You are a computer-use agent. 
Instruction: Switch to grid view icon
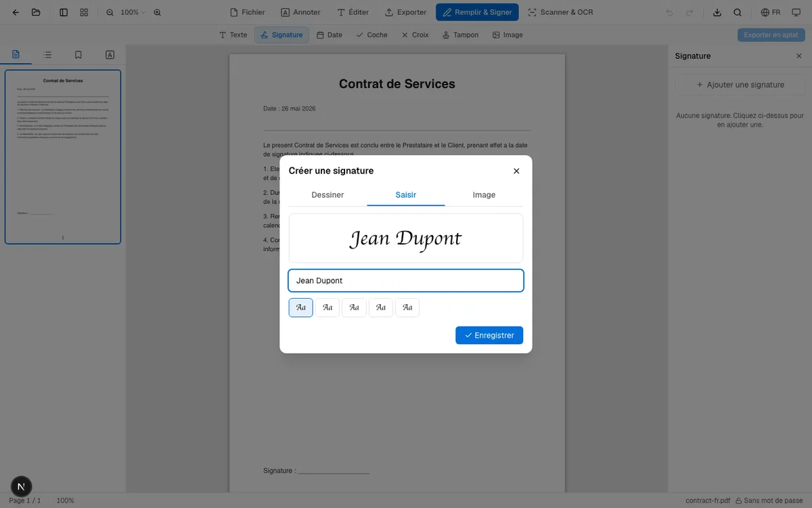84,12
